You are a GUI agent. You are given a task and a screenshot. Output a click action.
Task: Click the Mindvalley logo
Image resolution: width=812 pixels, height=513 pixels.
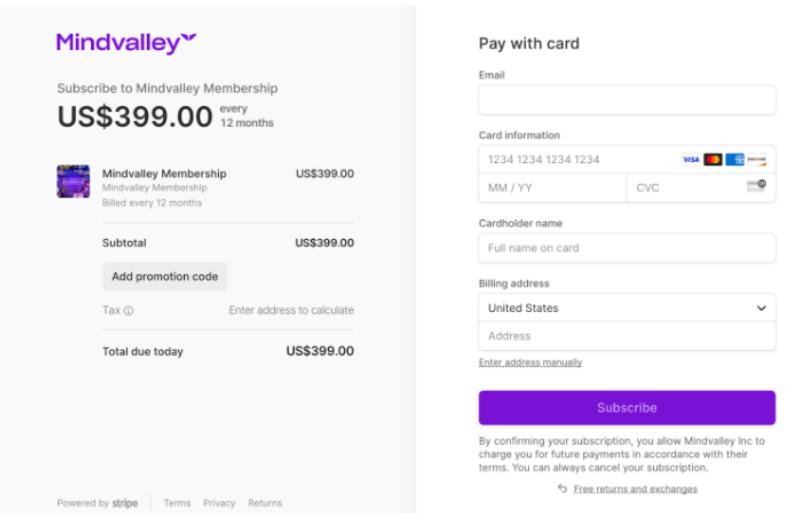126,43
